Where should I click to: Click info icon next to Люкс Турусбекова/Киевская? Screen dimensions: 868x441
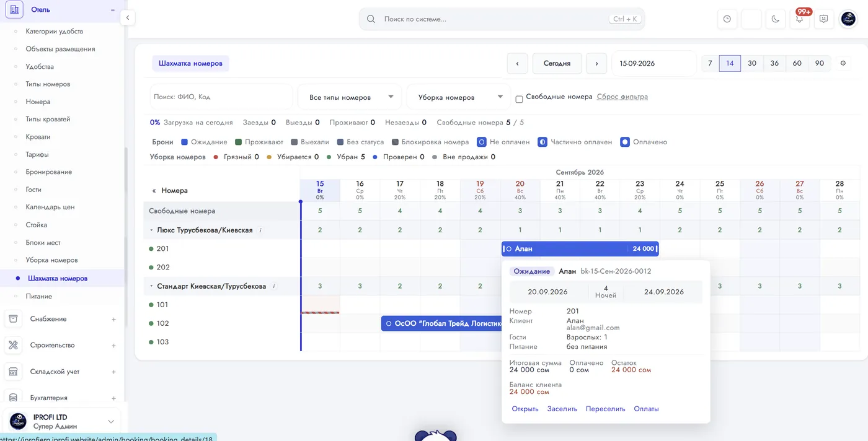click(260, 230)
